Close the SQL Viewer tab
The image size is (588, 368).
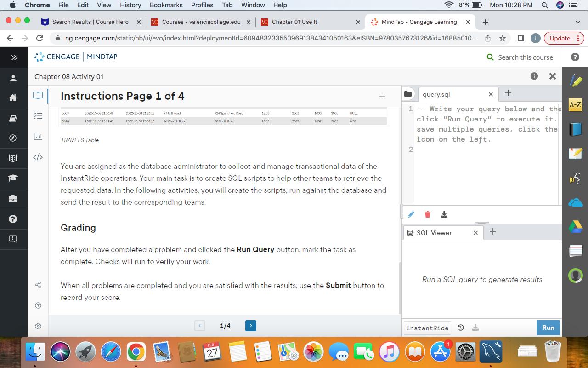(475, 233)
